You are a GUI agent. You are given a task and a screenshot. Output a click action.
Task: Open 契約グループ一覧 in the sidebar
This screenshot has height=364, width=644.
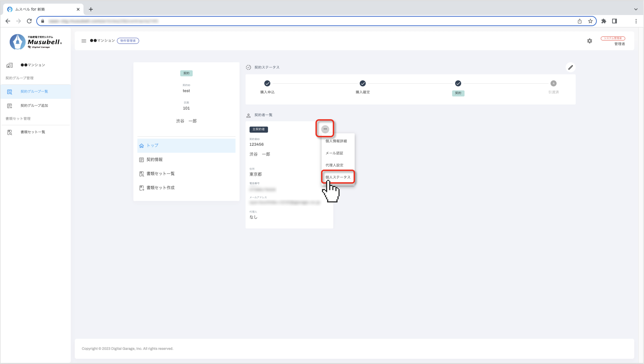click(x=34, y=92)
